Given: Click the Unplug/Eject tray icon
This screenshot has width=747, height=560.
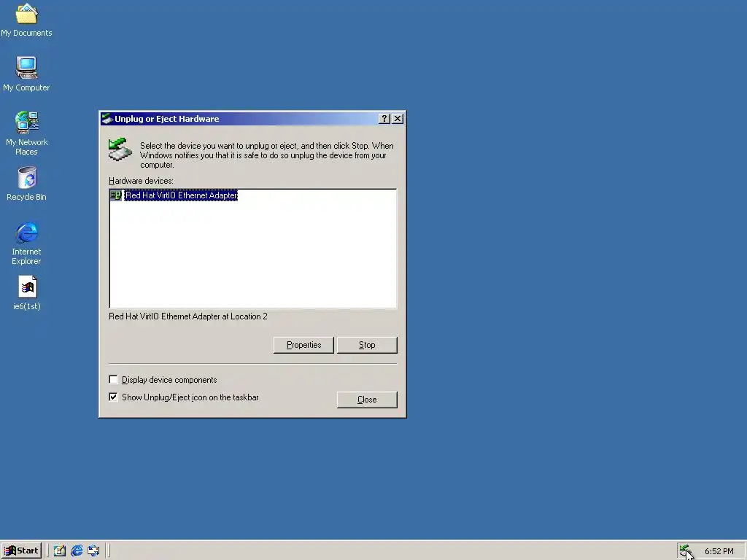Looking at the screenshot, I should (685, 551).
